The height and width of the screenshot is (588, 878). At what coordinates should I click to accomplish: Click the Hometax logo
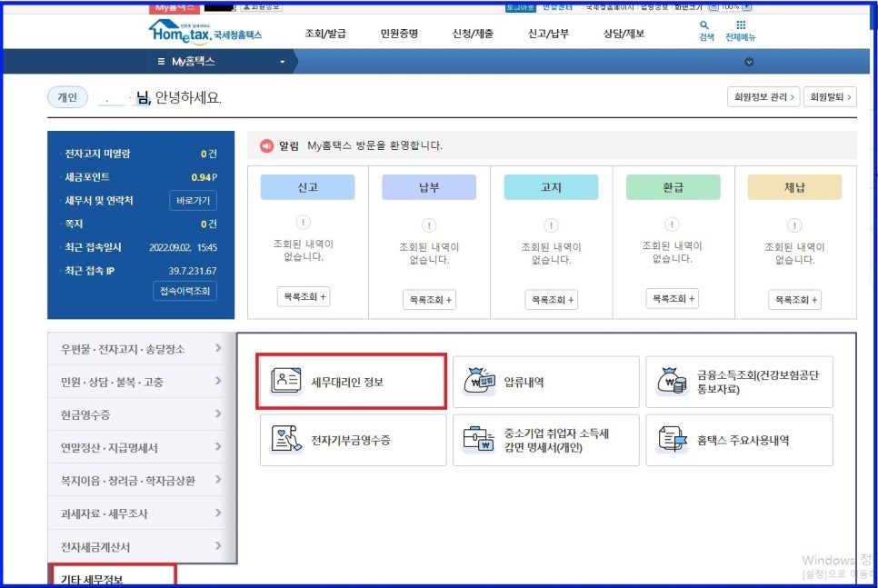click(x=205, y=33)
